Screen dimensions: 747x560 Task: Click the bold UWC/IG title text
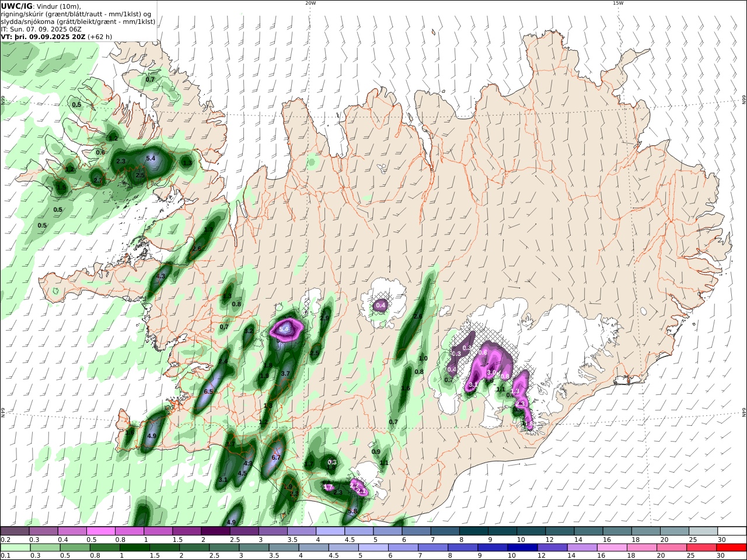(17, 6)
